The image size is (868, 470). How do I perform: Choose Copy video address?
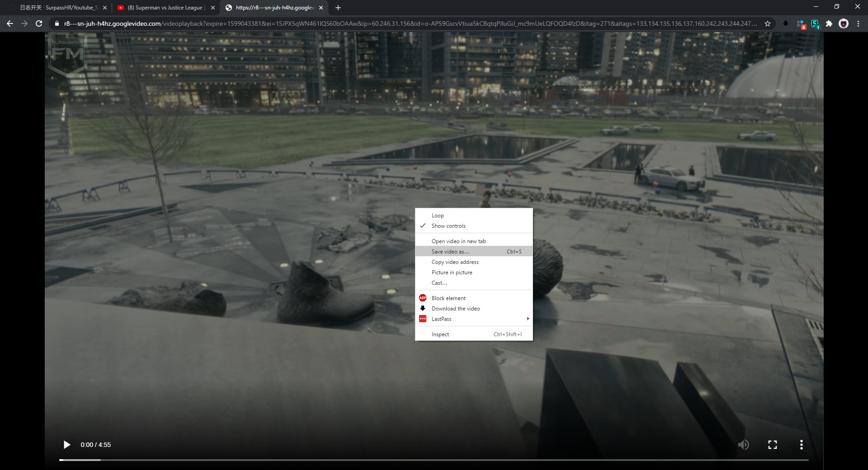coord(474,262)
